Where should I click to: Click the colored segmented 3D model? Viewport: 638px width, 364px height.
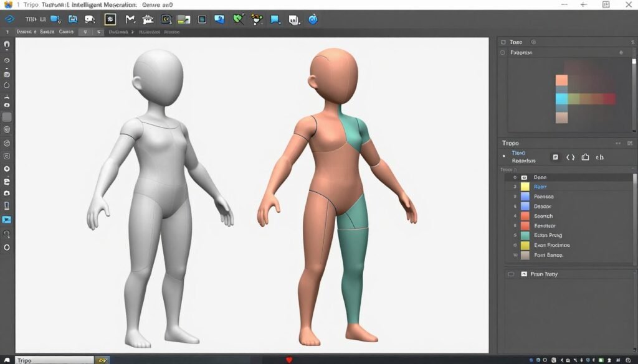coord(337,197)
